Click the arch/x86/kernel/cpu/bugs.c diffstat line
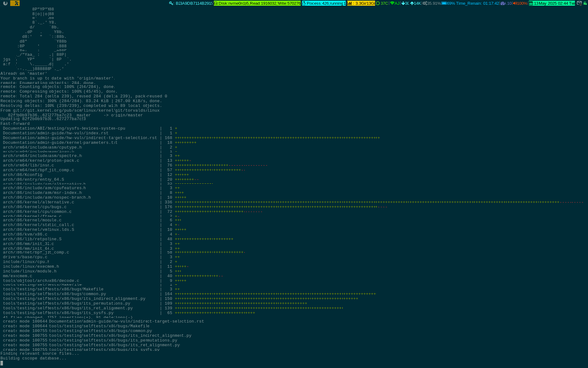This screenshot has width=588, height=368. coord(195,207)
